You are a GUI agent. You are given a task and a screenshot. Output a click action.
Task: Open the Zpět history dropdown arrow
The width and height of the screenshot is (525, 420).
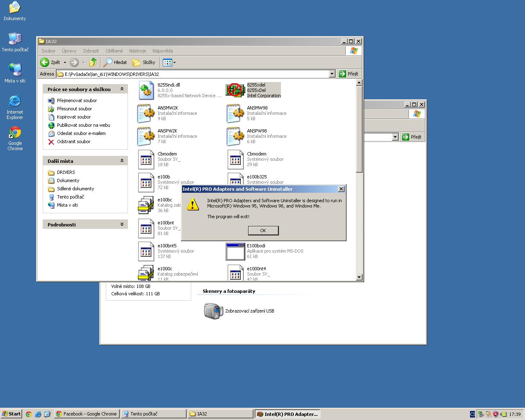(x=65, y=62)
